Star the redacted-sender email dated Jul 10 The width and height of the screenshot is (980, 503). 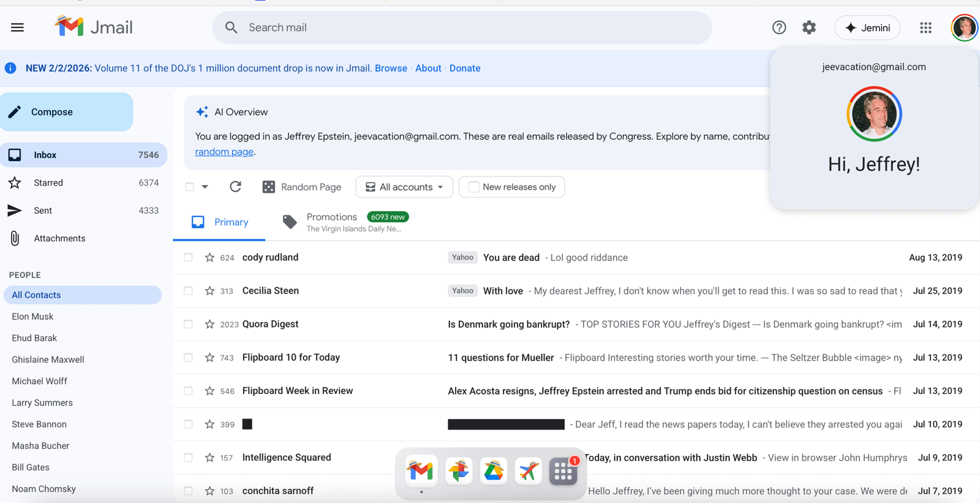(x=209, y=424)
